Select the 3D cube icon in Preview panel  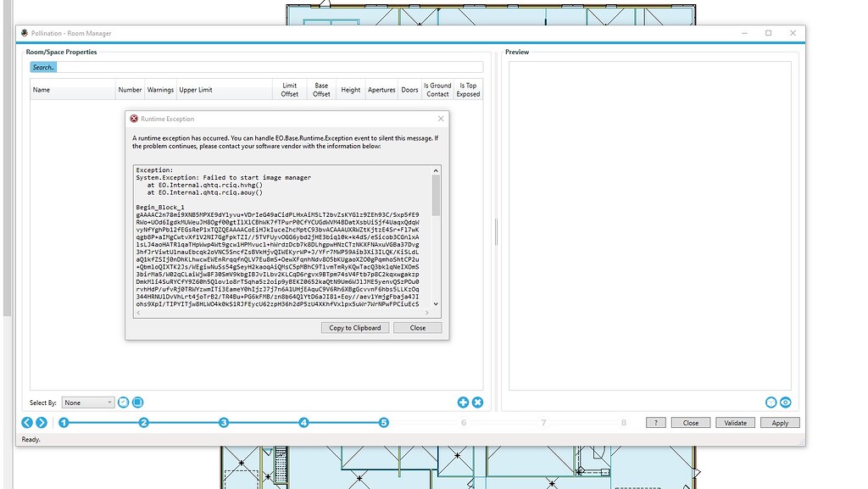(771, 402)
